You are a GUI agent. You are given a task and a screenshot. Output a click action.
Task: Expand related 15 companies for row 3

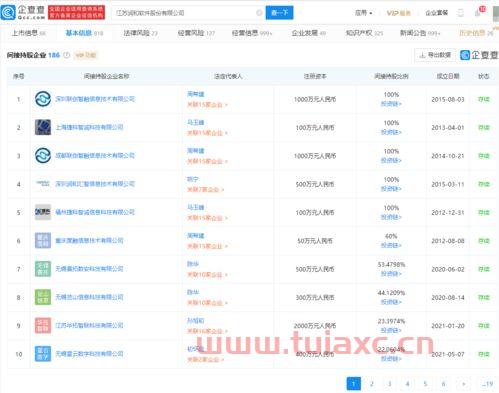pos(207,161)
